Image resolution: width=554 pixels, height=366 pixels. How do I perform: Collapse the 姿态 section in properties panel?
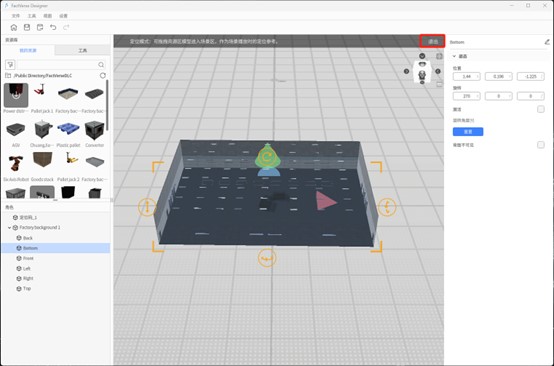pos(454,56)
